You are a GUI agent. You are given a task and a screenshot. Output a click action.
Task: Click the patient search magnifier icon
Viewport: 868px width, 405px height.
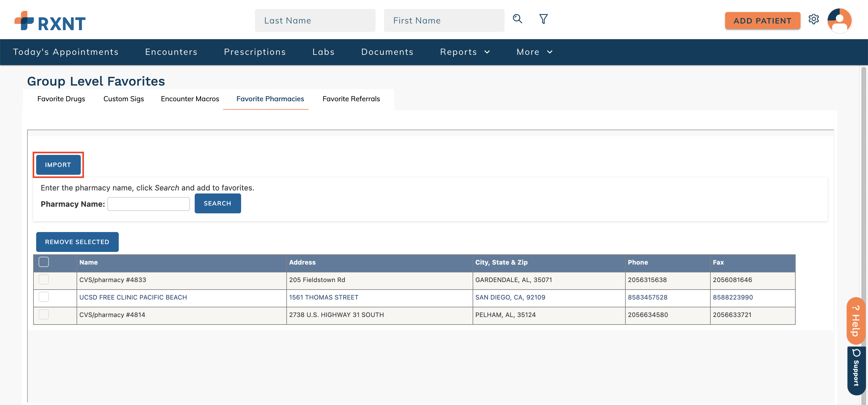[517, 19]
